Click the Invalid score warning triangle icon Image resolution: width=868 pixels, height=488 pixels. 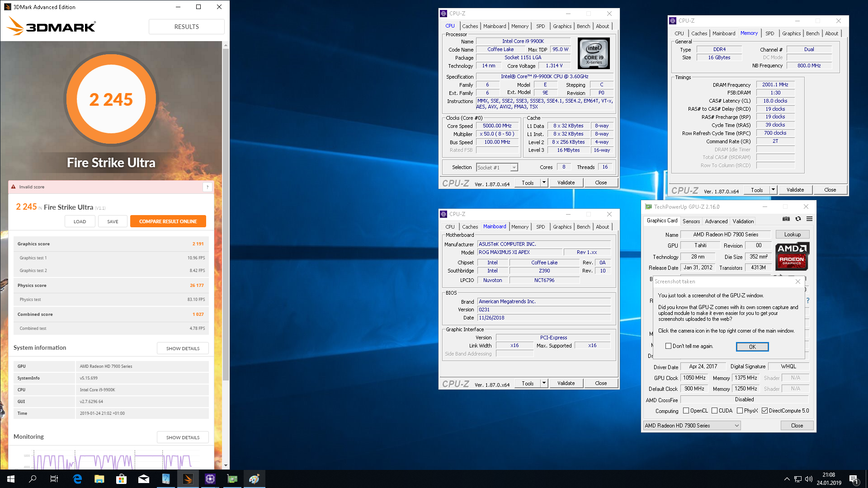(13, 187)
